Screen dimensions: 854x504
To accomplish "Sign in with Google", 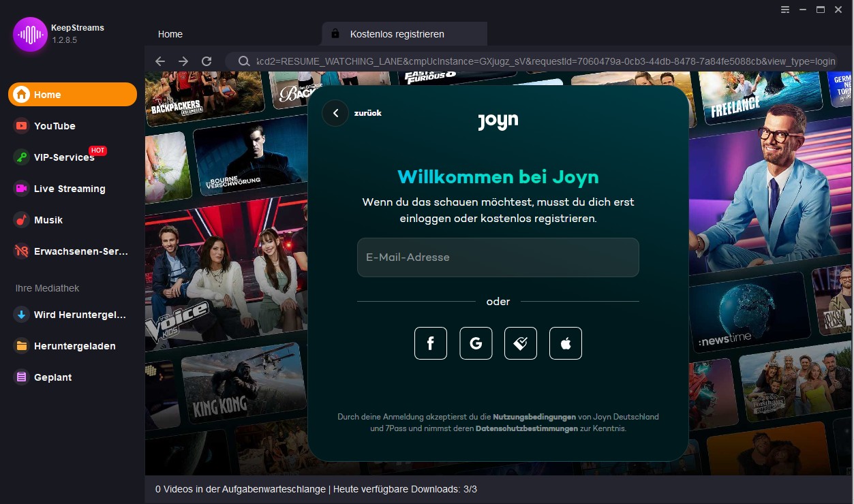I will tap(475, 343).
